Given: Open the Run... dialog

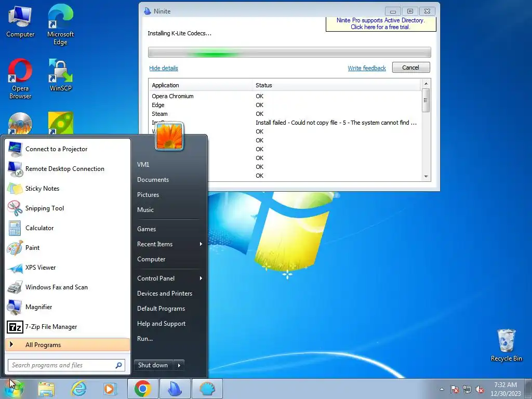Looking at the screenshot, I should tap(145, 339).
